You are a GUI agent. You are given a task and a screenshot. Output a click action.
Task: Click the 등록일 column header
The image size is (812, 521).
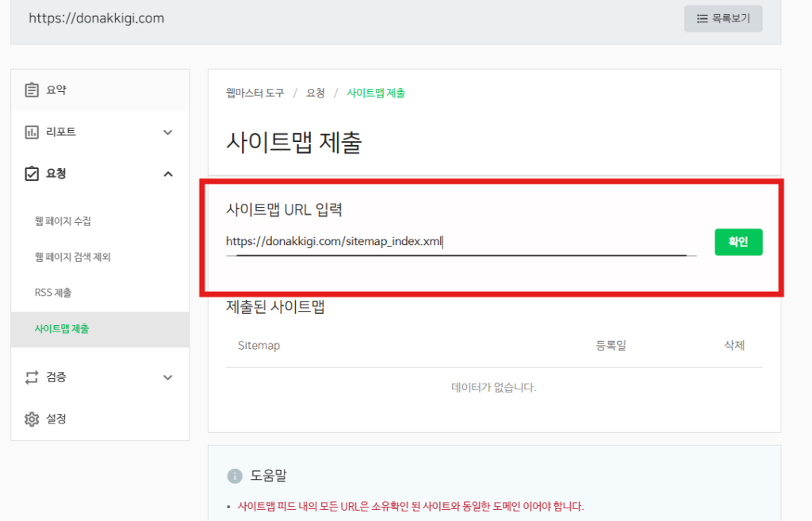click(x=611, y=346)
